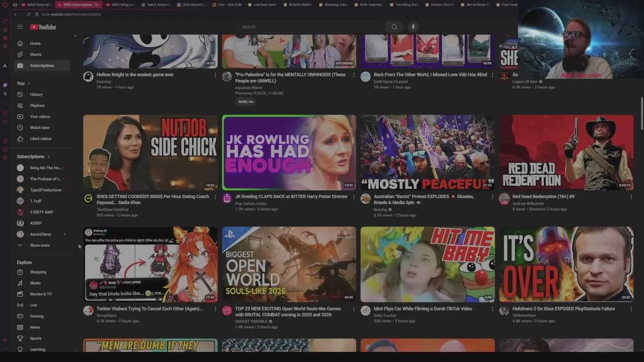
Task: Open options menu for Twitter Vtubers video
Action: (215, 309)
